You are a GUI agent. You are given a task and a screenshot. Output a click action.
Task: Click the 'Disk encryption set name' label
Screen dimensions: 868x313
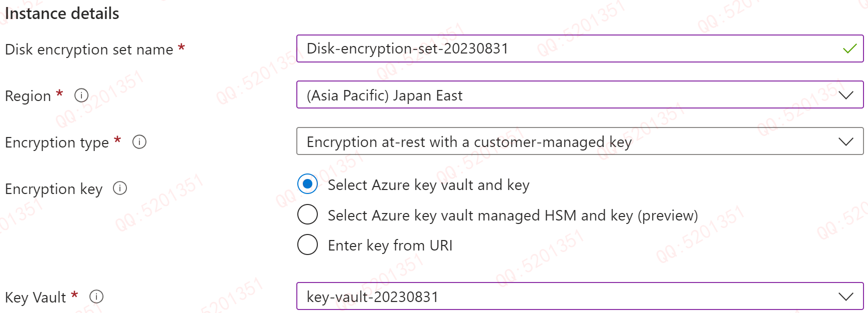coord(89,49)
